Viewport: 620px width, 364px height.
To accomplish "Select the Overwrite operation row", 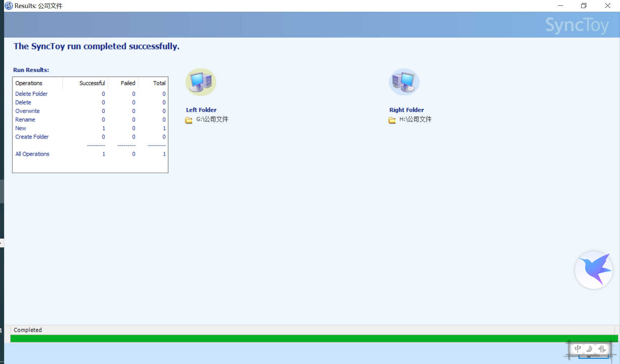I will click(x=27, y=111).
